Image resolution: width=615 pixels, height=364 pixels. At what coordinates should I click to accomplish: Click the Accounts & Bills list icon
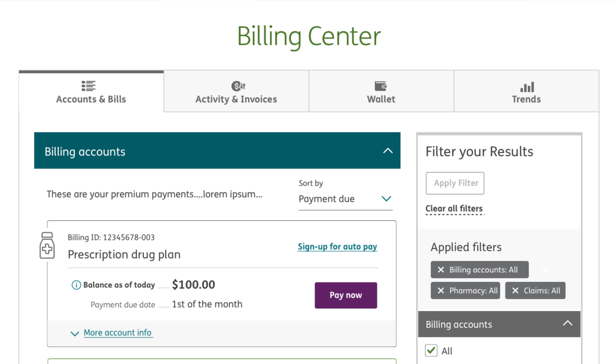coord(88,86)
